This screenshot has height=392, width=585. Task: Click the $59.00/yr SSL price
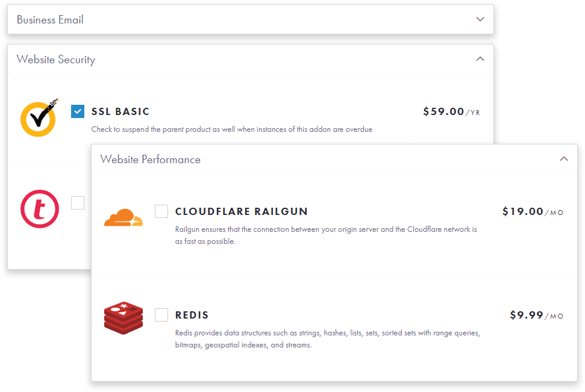451,111
